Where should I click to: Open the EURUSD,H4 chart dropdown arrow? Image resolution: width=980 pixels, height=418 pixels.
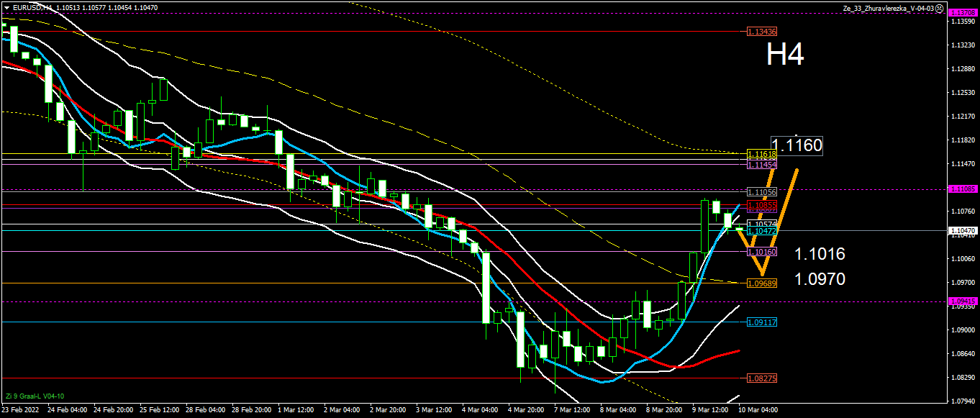pos(6,7)
